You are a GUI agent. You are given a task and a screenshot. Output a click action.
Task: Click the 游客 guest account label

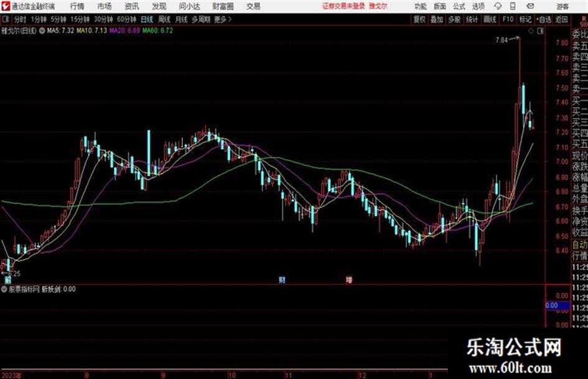tap(562, 6)
